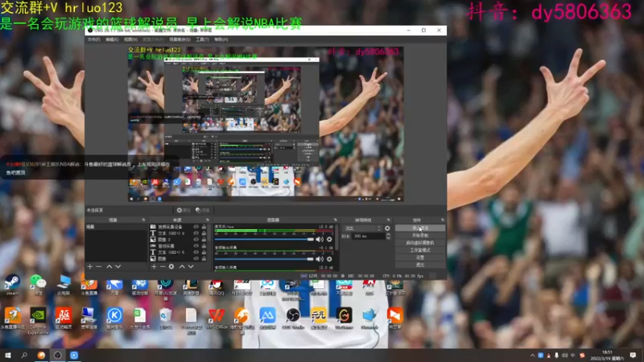Open source properties gear below sources list

tap(171, 267)
